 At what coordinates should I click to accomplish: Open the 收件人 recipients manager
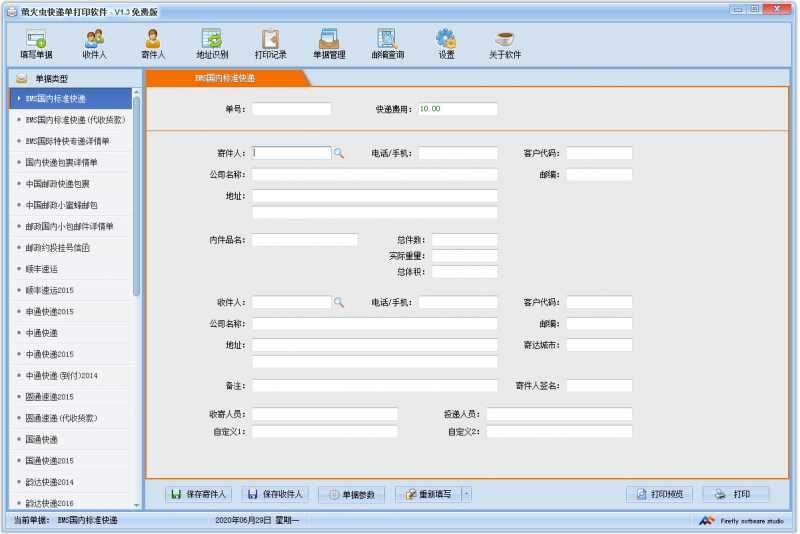click(x=94, y=44)
